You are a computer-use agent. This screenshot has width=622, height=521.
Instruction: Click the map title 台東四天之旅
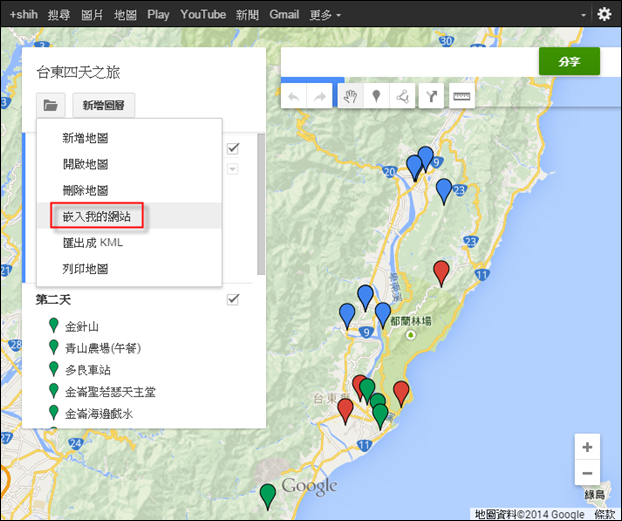click(x=78, y=72)
